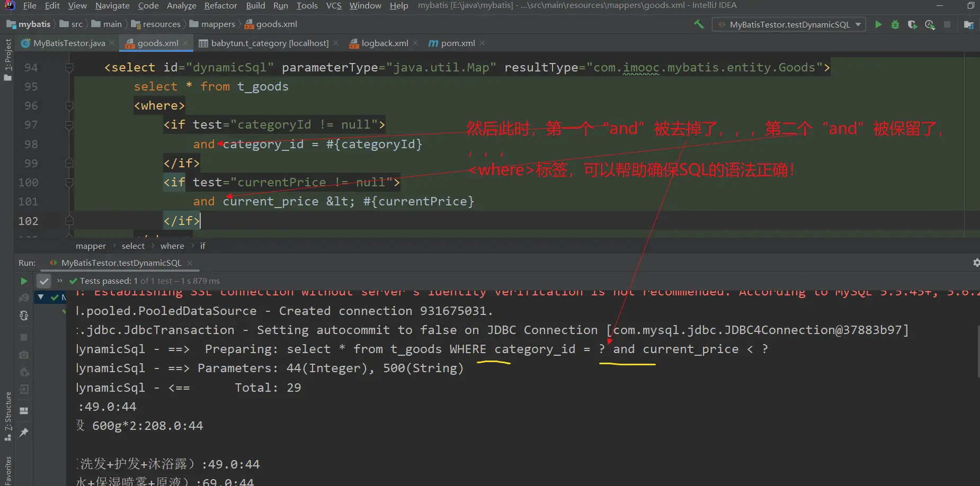Pin the Run tab with pushpin icon
Image resolution: width=980 pixels, height=486 pixels.
[24, 433]
